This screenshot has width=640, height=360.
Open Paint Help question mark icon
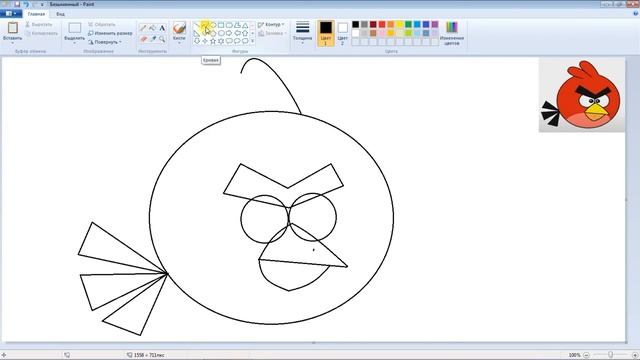(x=636, y=13)
